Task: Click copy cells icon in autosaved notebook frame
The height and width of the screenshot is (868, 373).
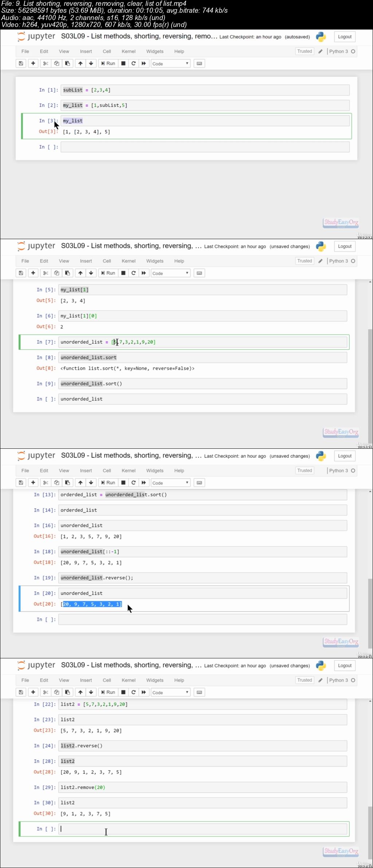Action: pyautogui.click(x=56, y=63)
